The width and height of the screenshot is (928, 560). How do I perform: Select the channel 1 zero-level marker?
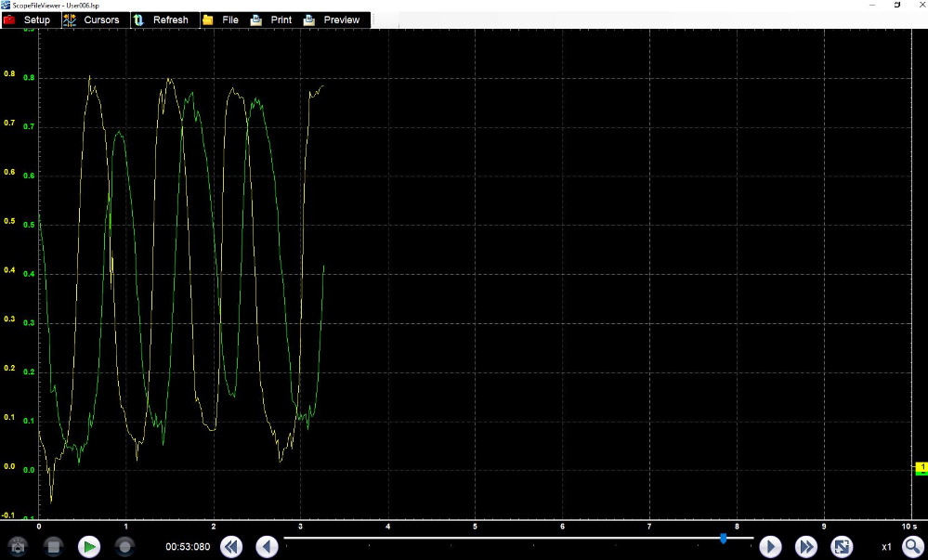(921, 468)
